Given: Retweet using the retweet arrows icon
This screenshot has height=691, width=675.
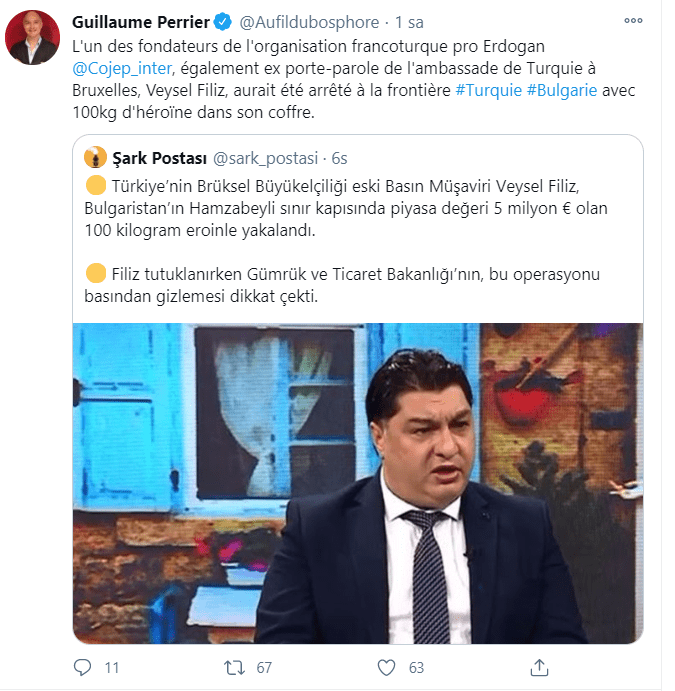Looking at the screenshot, I should point(234,668).
